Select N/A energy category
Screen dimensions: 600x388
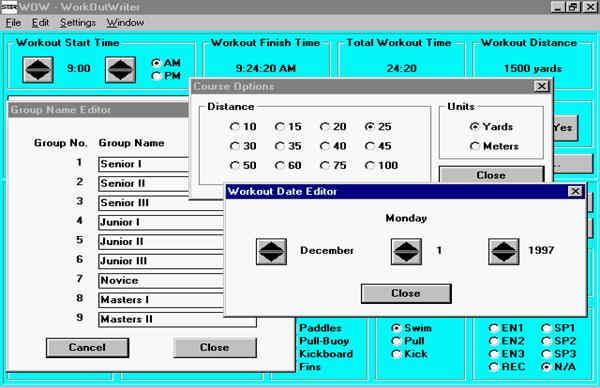[x=559, y=367]
